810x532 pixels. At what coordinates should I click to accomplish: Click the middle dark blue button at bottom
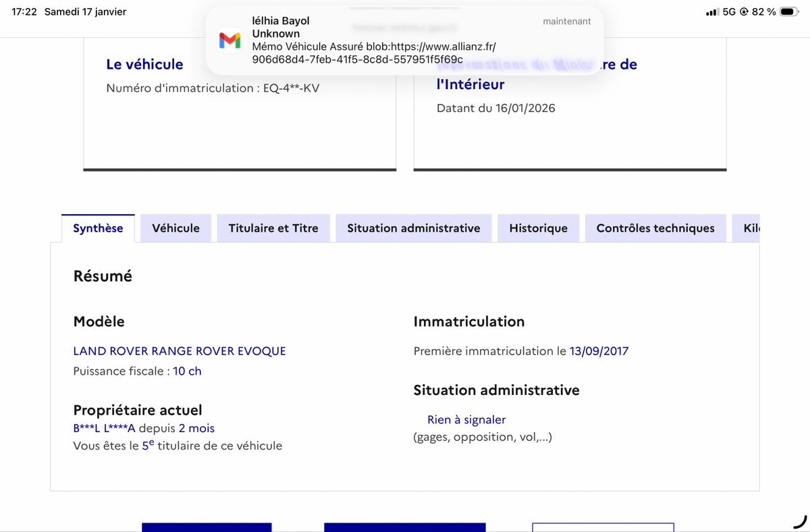click(x=405, y=527)
